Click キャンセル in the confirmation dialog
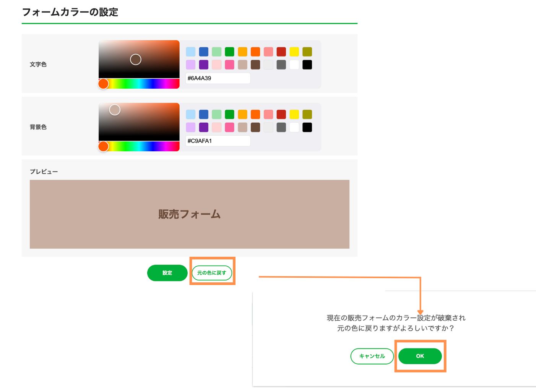 [x=372, y=356]
